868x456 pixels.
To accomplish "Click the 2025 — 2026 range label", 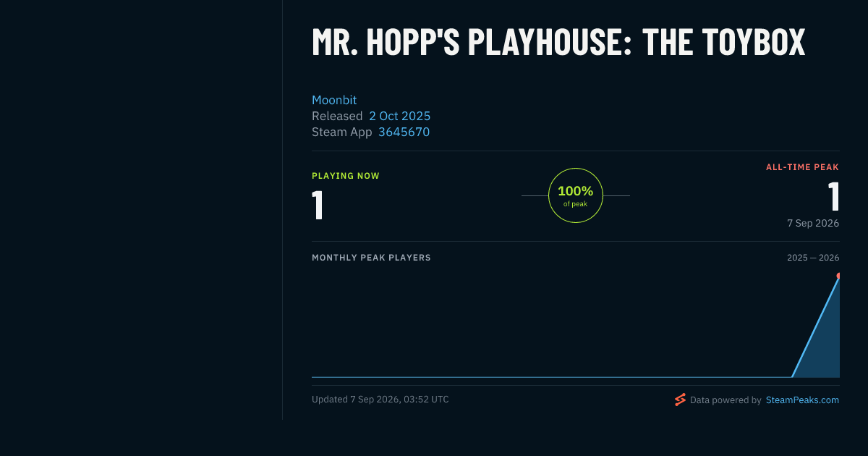I will click(813, 258).
